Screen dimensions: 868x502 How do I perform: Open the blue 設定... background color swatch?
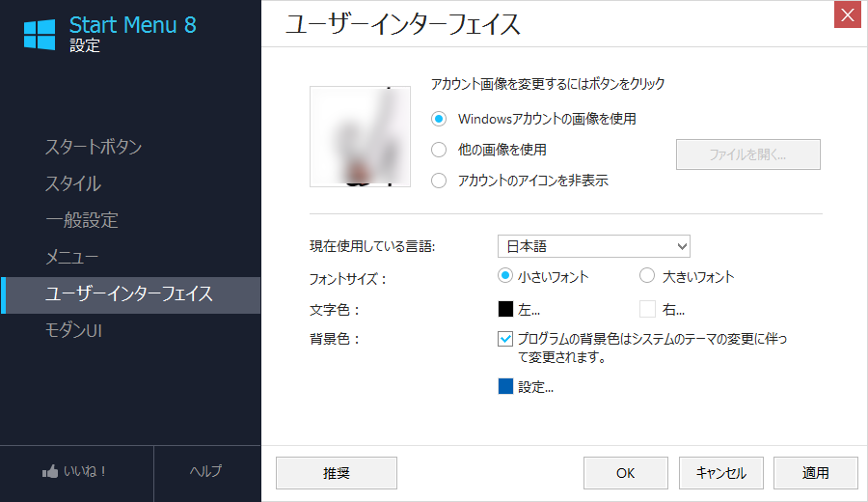click(x=505, y=386)
